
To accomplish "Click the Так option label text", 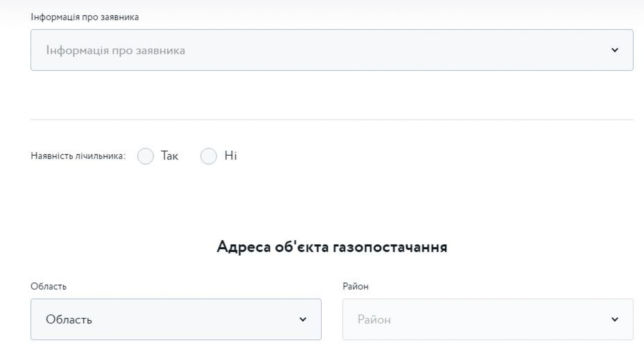I will 169,156.
